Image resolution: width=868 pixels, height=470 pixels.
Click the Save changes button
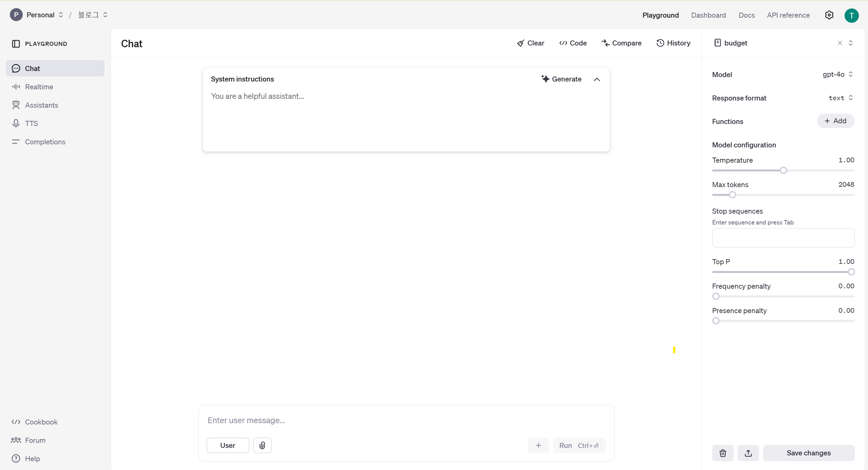(809, 453)
